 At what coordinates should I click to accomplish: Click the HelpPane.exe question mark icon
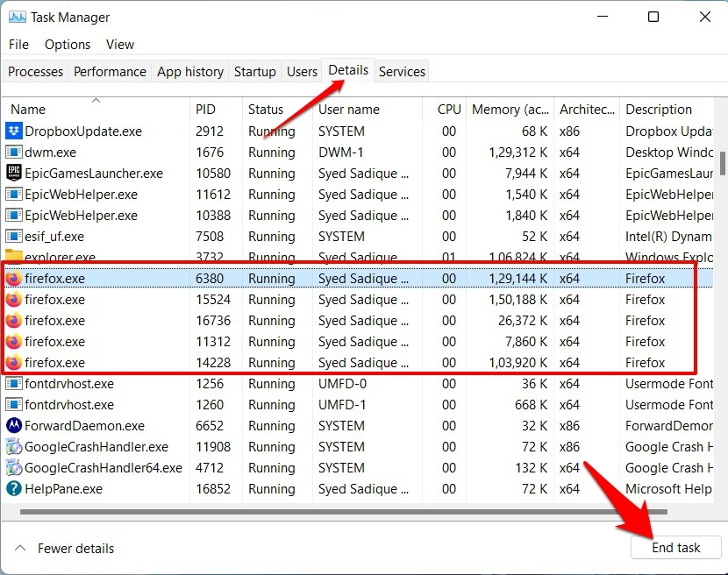(x=14, y=489)
